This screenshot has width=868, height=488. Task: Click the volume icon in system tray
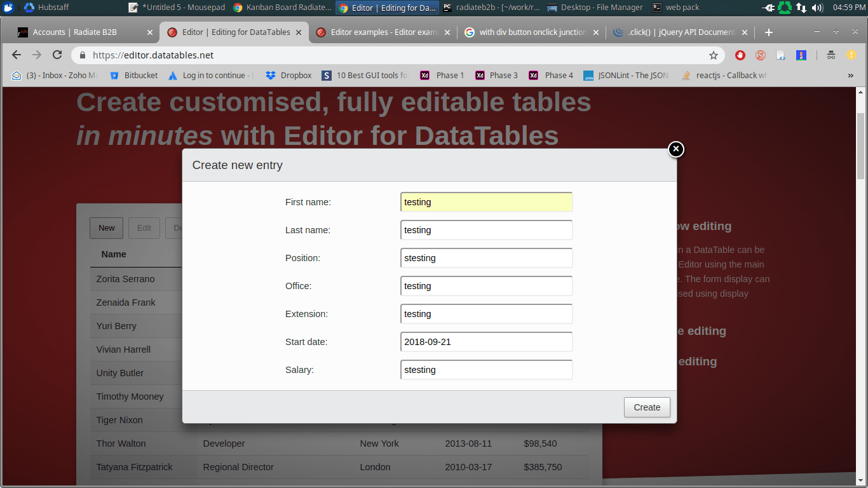[817, 8]
